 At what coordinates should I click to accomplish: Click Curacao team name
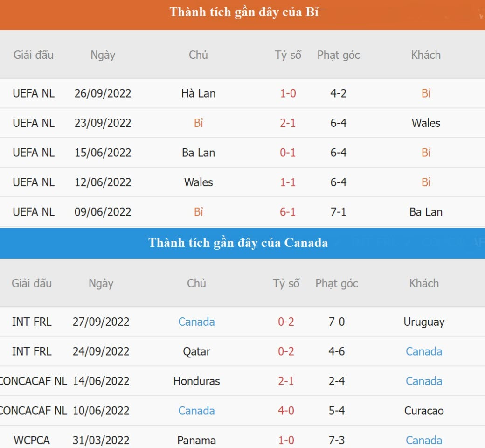[424, 411]
